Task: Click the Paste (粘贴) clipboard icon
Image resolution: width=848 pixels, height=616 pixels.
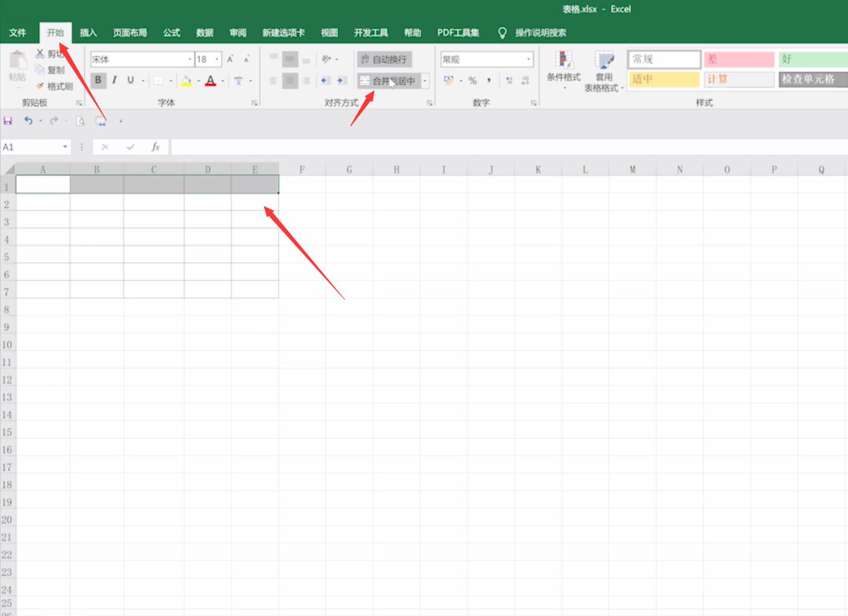Action: [17, 61]
